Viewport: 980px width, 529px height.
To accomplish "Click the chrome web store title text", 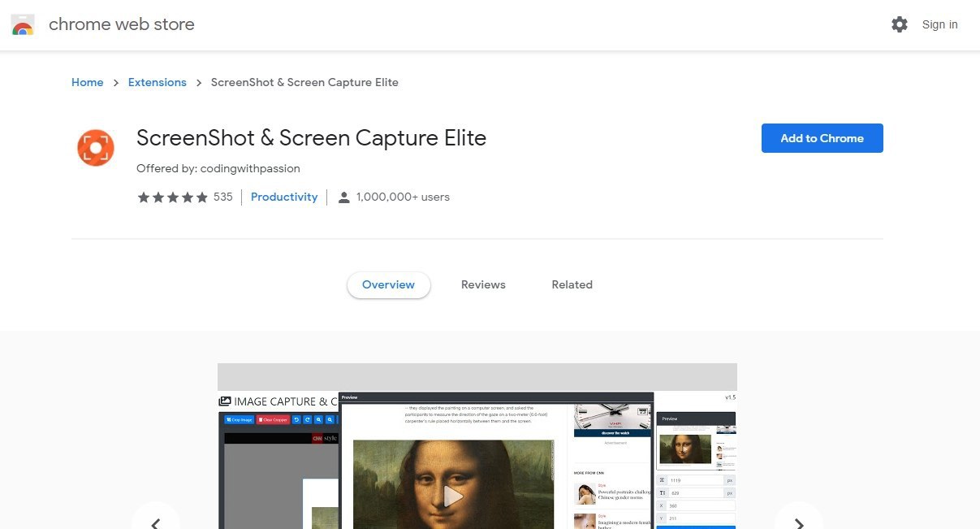I will [122, 24].
